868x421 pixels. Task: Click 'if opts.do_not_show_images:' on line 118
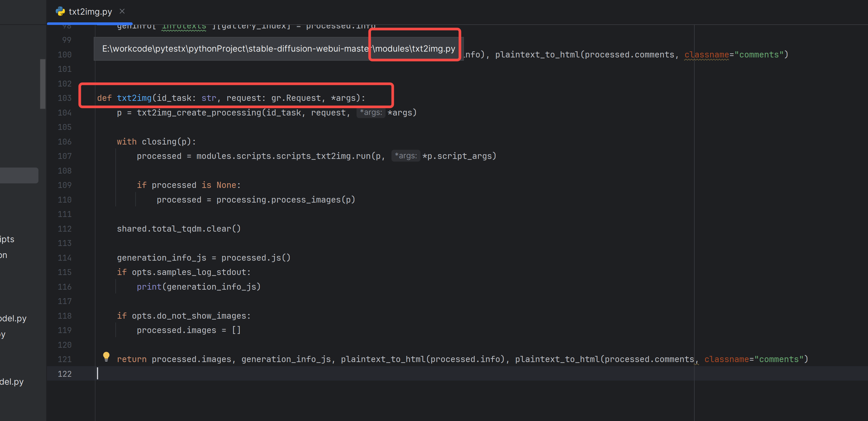coord(184,315)
